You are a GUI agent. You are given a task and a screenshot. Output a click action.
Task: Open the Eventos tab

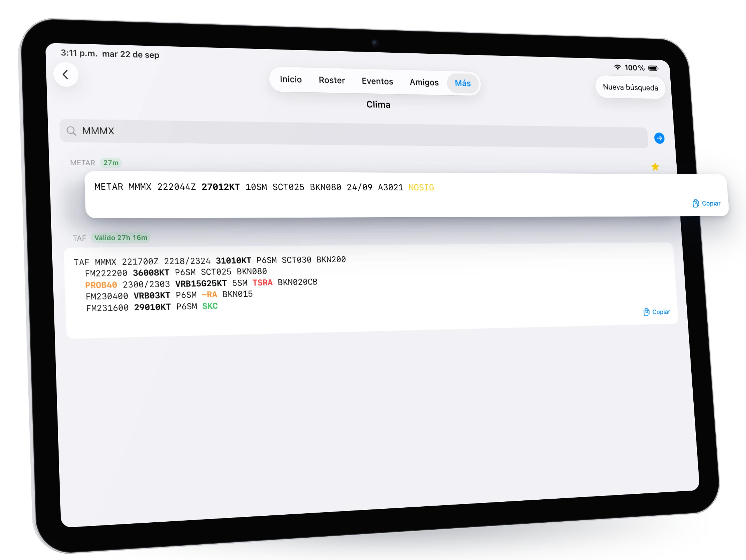tap(377, 81)
